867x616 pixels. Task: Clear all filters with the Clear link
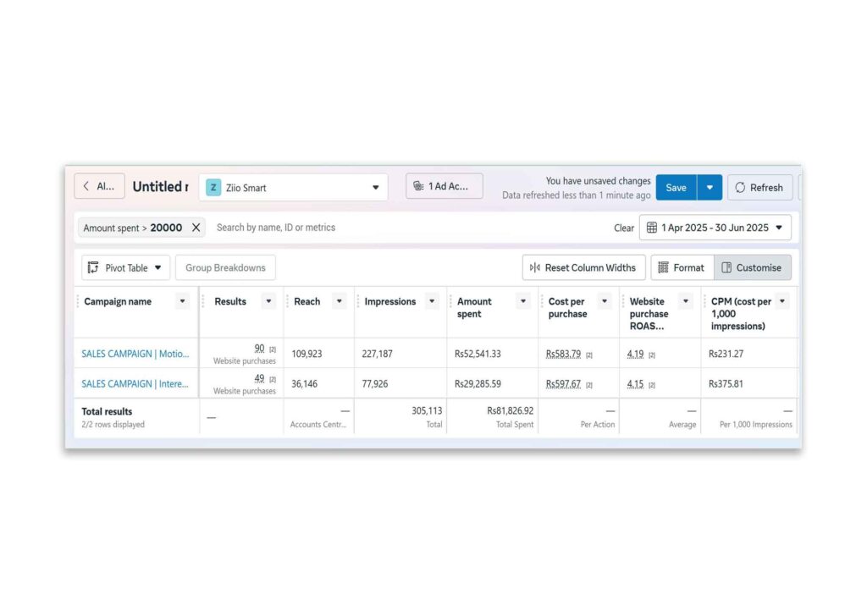point(624,228)
